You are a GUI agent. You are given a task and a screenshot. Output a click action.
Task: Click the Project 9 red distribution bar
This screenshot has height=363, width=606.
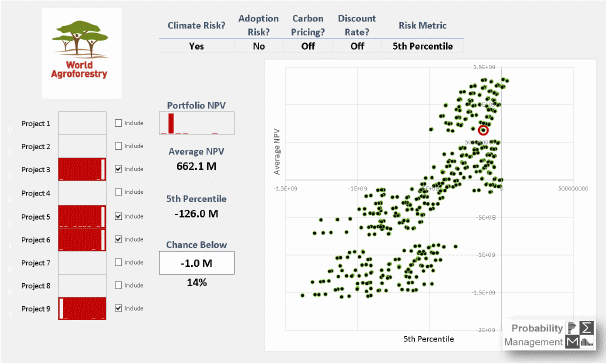(82, 308)
